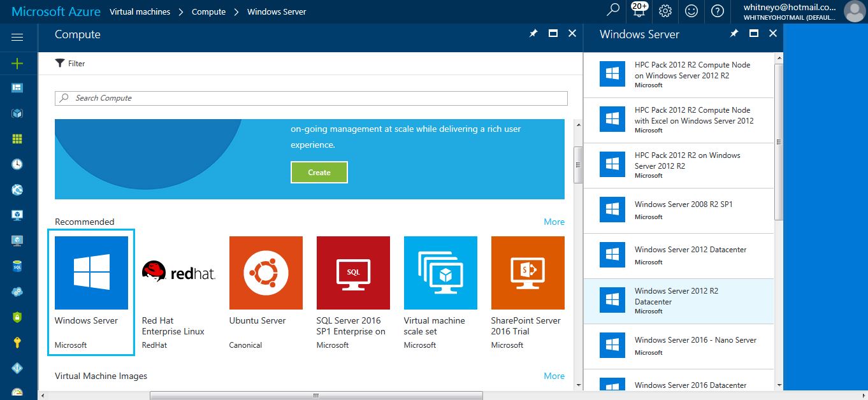Click the Filter button in Compute
This screenshot has width=868, height=400.
(70, 64)
